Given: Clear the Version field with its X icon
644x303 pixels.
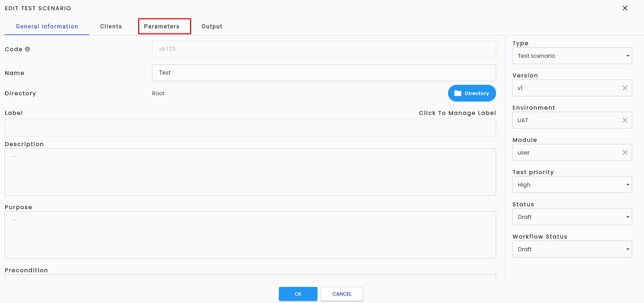Looking at the screenshot, I should [625, 88].
